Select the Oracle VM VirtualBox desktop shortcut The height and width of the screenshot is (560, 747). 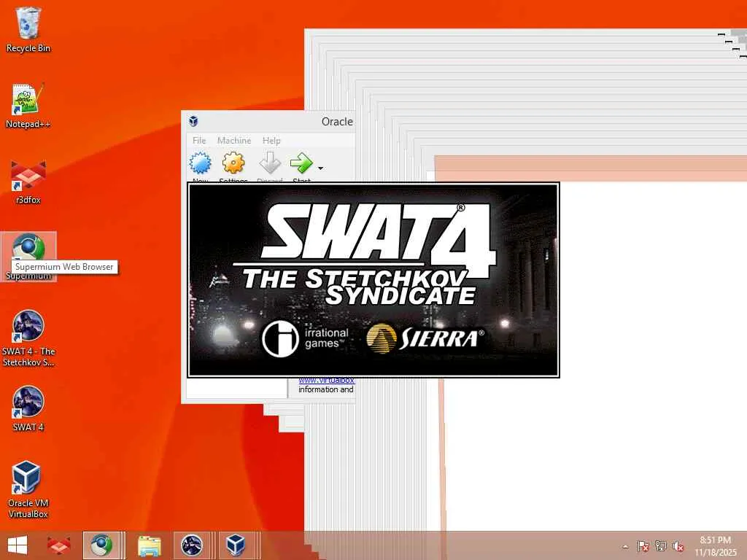click(28, 489)
